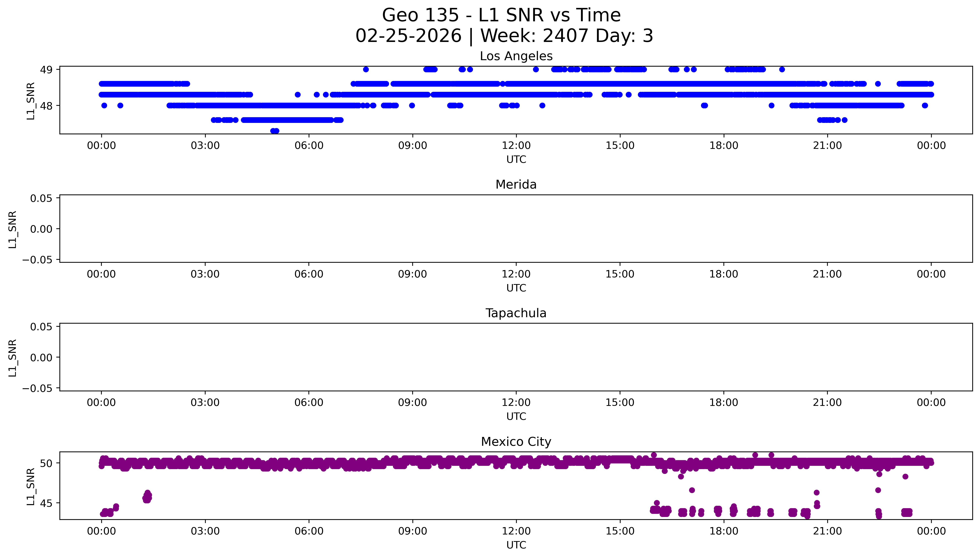Screen dimensions: 980x558
Task: Click the main title 'Geo 135 - L1 SNR vs Time'
Action: coord(501,15)
